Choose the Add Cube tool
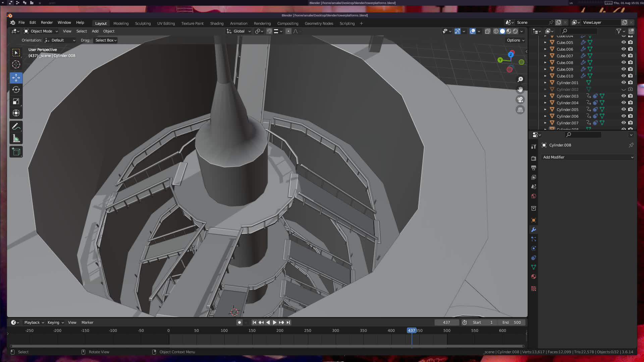 (x=16, y=152)
